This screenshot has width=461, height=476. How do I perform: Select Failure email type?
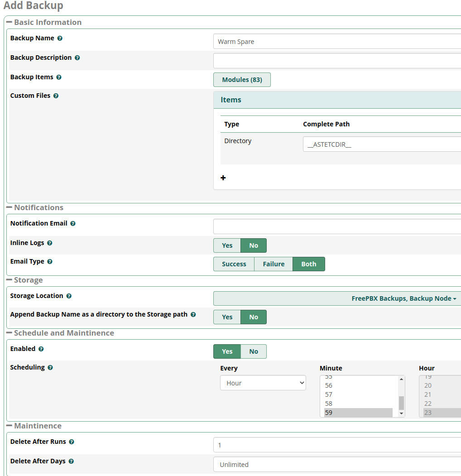coord(274,264)
